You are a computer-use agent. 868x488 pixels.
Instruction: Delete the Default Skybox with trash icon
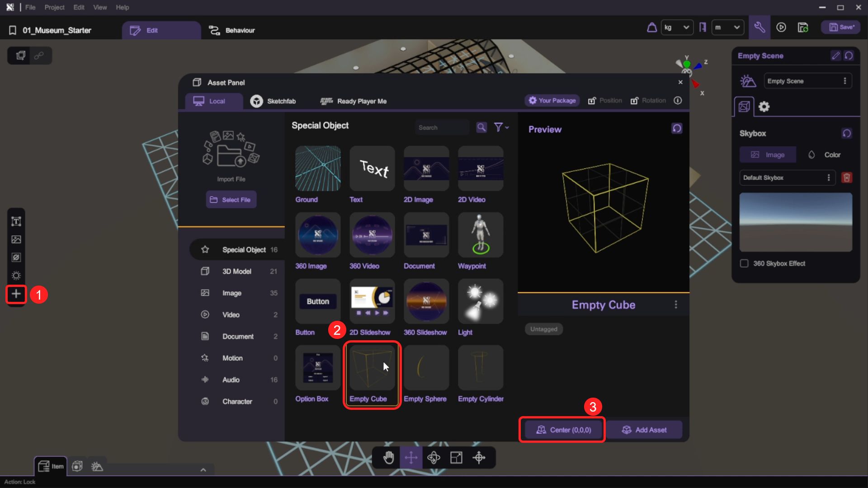[847, 178]
